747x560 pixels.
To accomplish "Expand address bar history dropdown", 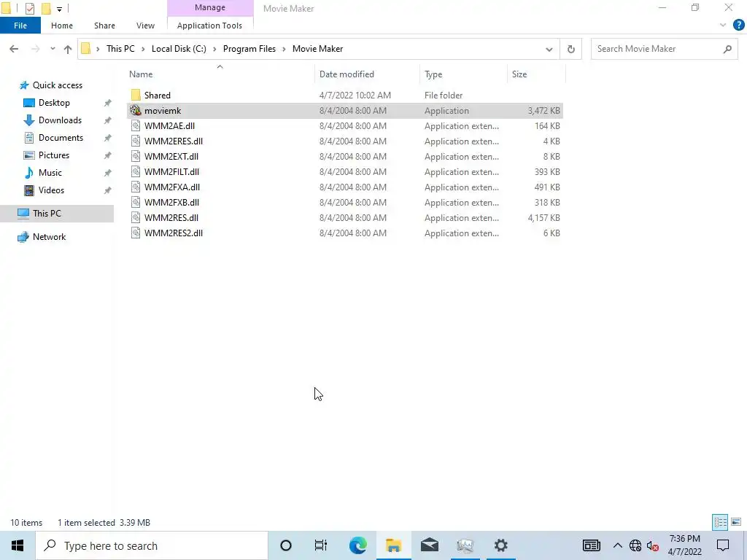I will pyautogui.click(x=549, y=49).
